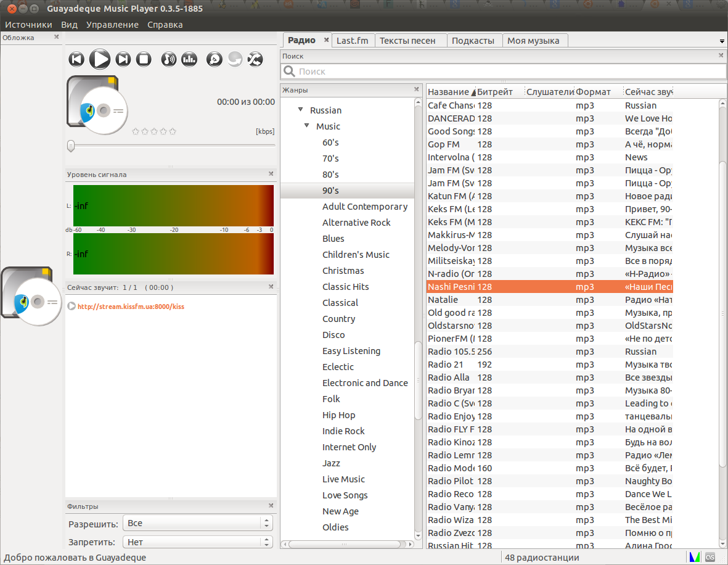This screenshot has height=565, width=728.
Task: Click the play icon beside kissfm stream
Action: [72, 306]
